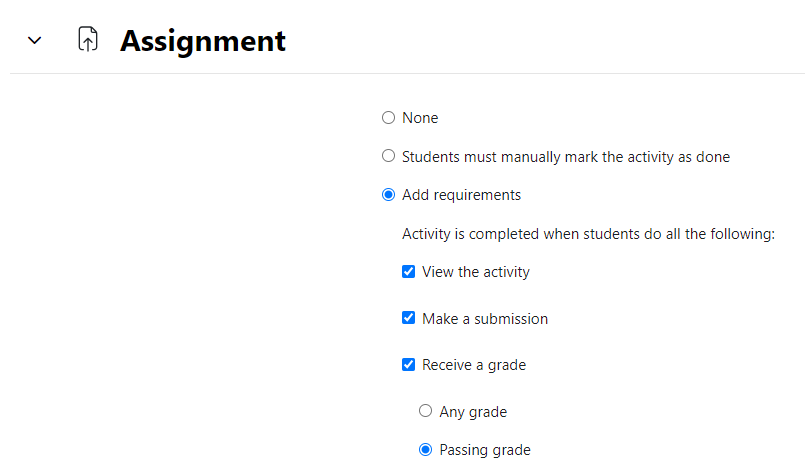Click the Students must manually mark label

[x=566, y=157]
